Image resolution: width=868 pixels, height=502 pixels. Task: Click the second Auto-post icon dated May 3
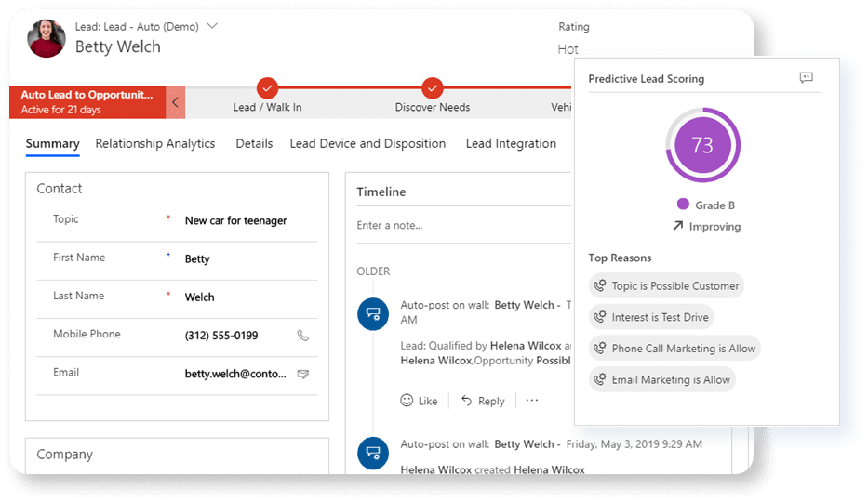point(373,453)
